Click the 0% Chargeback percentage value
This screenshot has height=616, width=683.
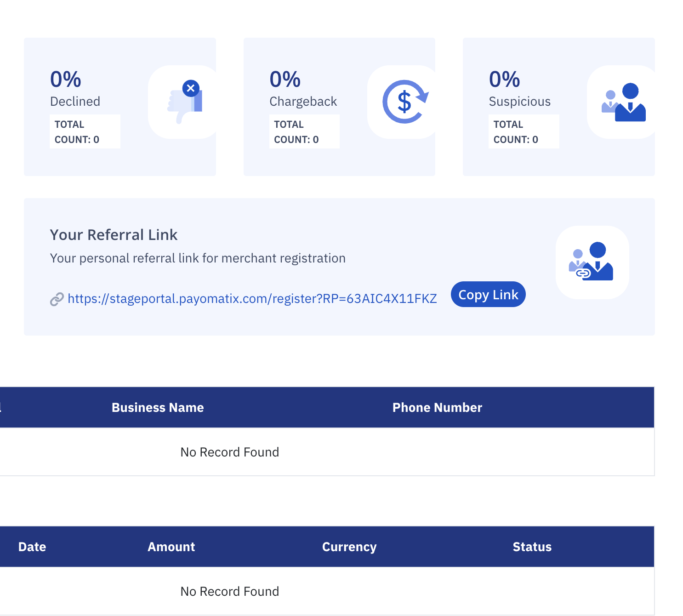pos(285,80)
